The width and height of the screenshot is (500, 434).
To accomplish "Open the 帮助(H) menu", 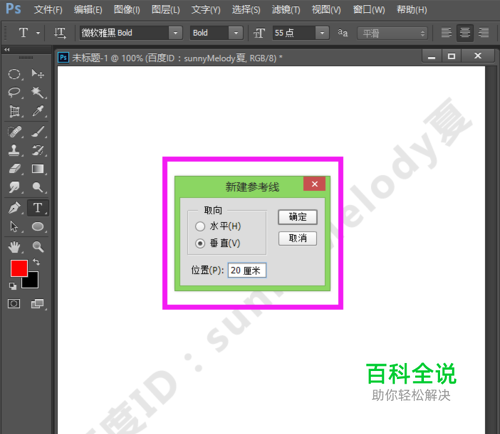I will [x=412, y=10].
